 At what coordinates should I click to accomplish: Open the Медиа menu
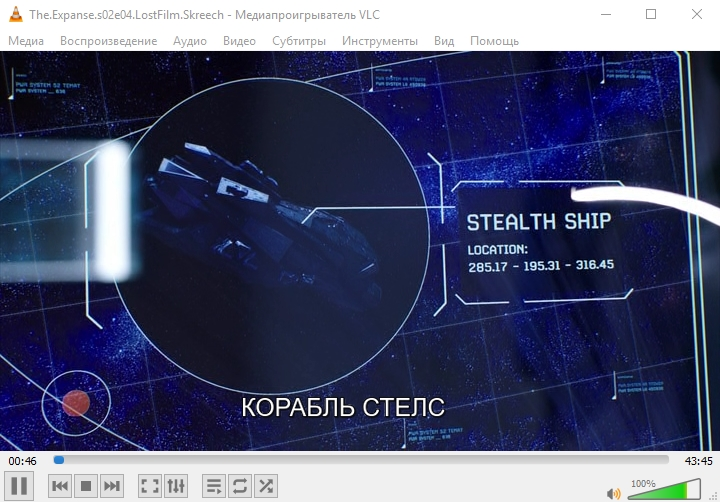point(26,41)
